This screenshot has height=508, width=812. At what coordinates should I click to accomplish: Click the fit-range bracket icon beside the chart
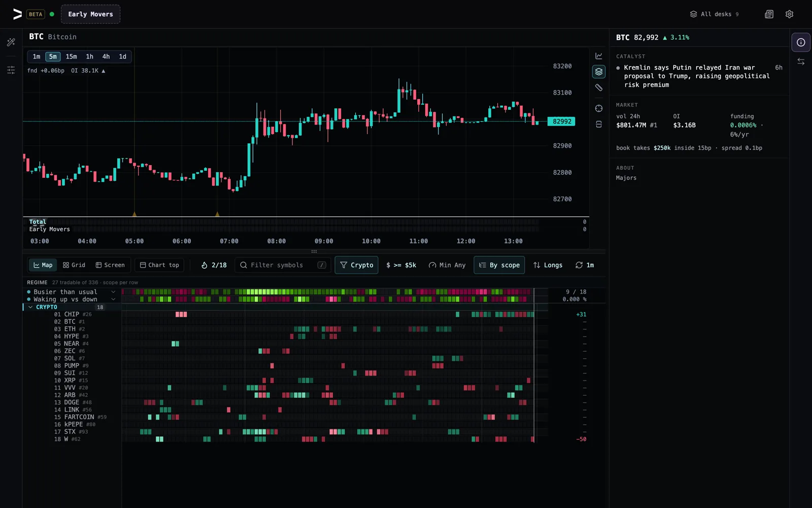pos(599,124)
